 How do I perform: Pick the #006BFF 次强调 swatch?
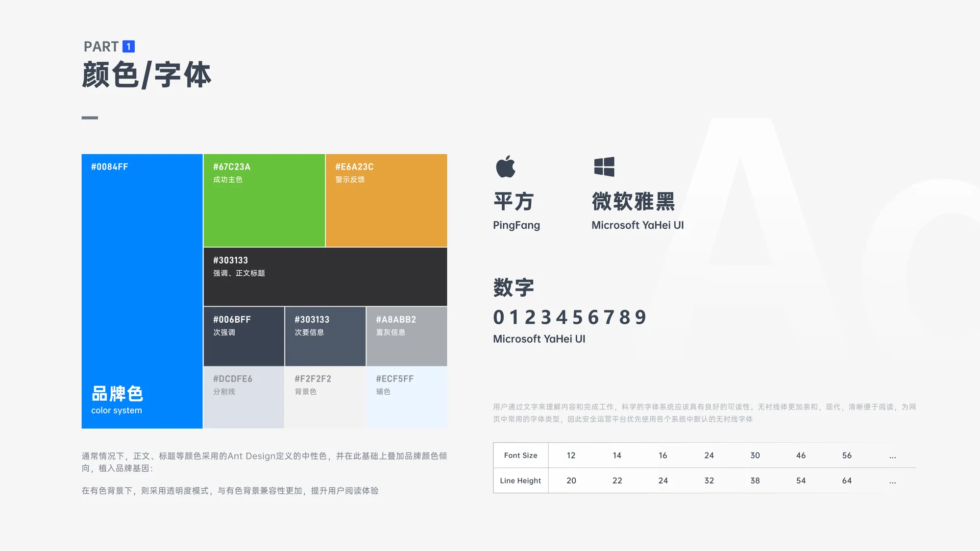[244, 336]
